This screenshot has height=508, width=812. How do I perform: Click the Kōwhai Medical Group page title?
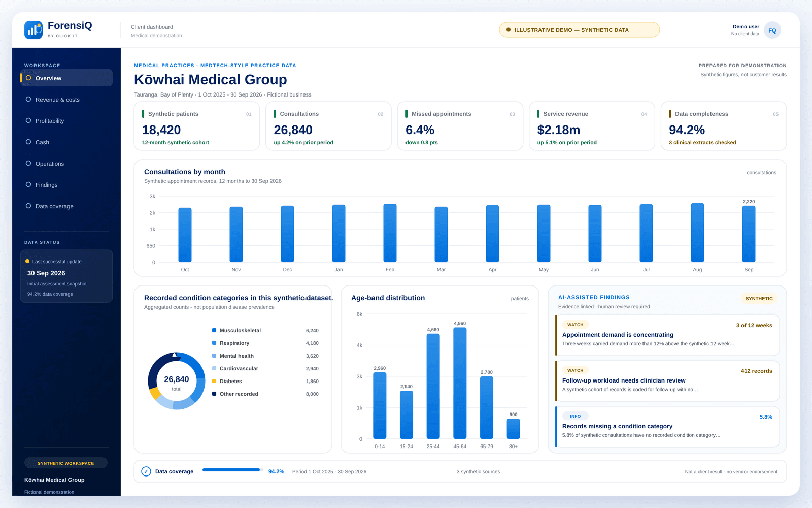coord(211,80)
